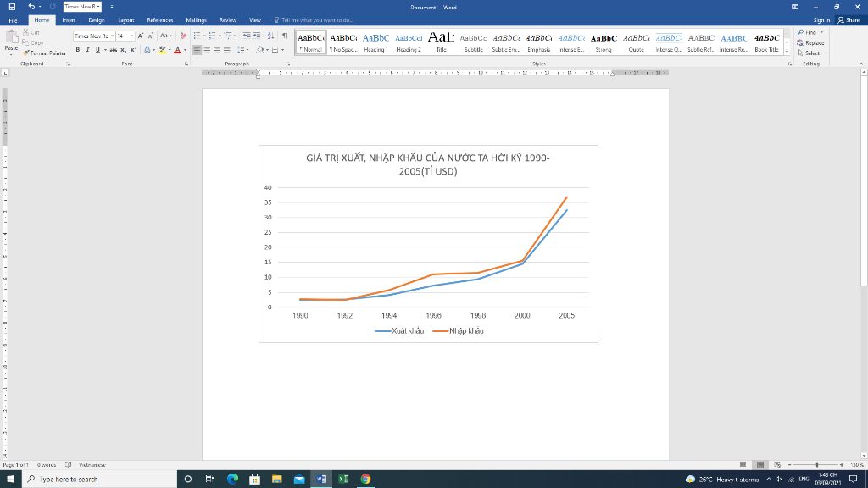The image size is (868, 488).
Task: Open Text Effects and Typography
Action: (x=147, y=50)
